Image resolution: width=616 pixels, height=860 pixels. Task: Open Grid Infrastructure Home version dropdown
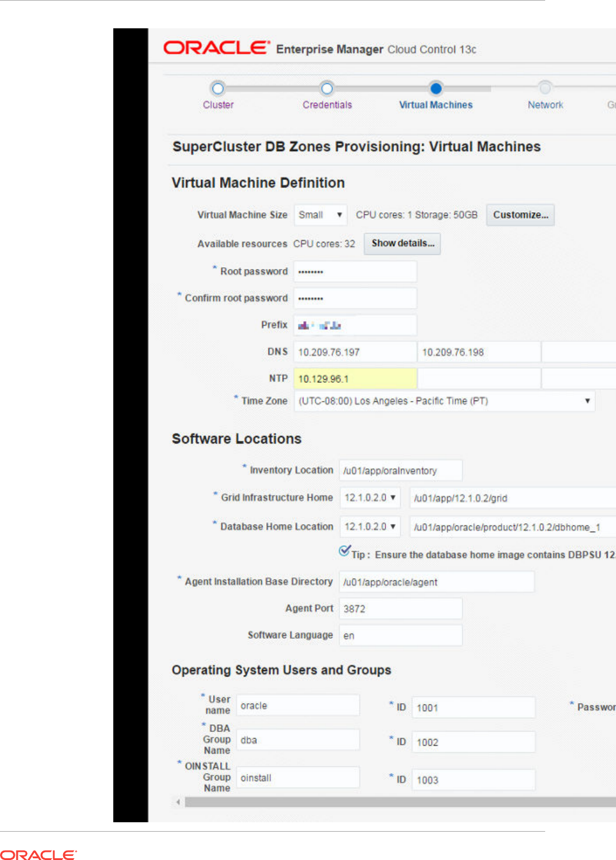[x=370, y=498]
